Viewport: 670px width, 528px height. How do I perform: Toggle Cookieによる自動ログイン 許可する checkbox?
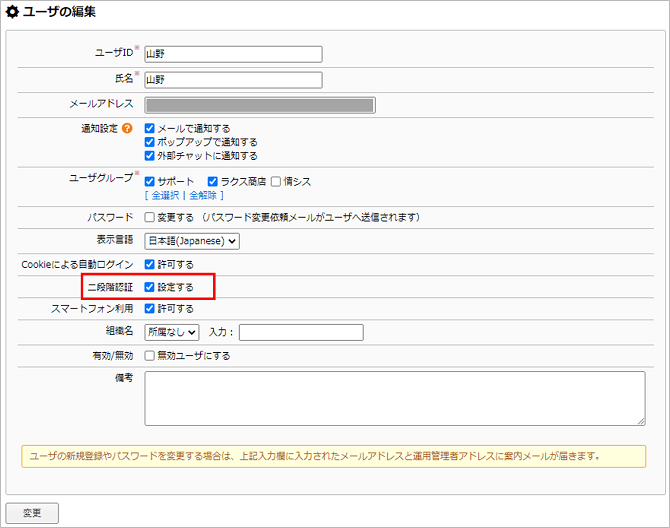(x=149, y=264)
